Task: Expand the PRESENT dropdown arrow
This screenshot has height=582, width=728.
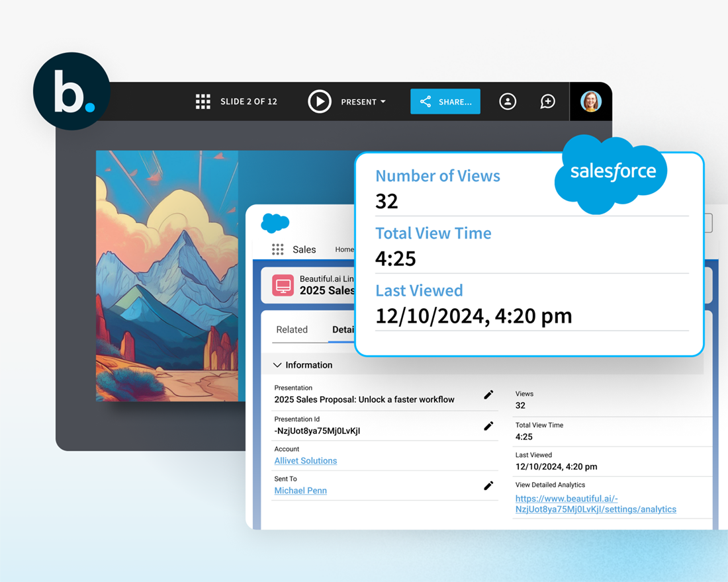Action: (383, 102)
